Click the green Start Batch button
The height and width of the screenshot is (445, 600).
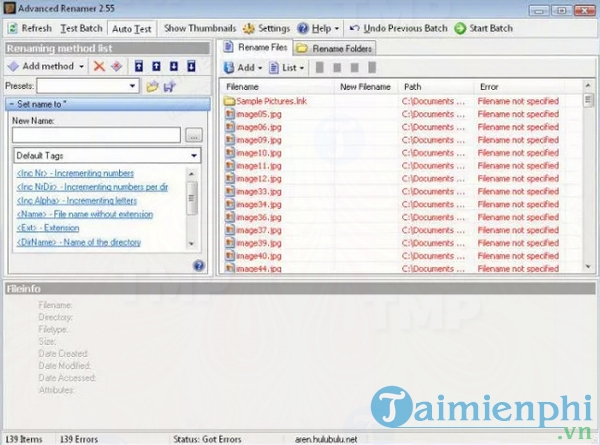(x=484, y=28)
